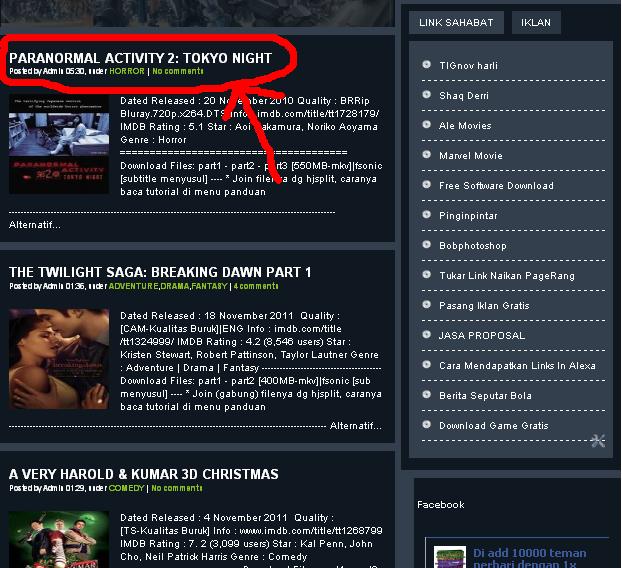Open the ADVENTURE category link

click(134, 286)
